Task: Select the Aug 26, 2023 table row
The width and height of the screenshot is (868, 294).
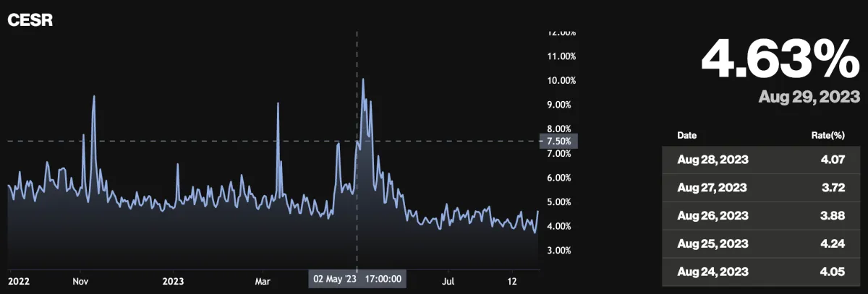Action: (761, 215)
